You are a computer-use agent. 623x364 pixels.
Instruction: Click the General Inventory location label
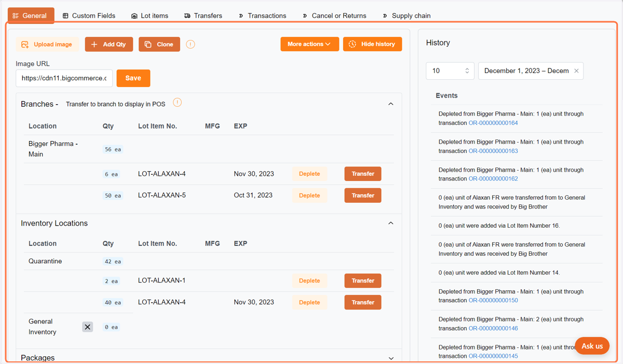coord(43,327)
